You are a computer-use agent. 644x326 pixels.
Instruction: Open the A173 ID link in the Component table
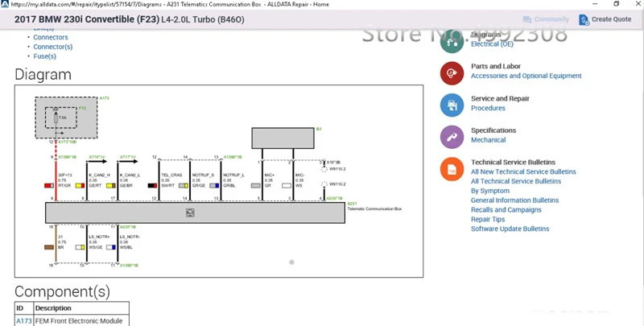pyautogui.click(x=24, y=320)
